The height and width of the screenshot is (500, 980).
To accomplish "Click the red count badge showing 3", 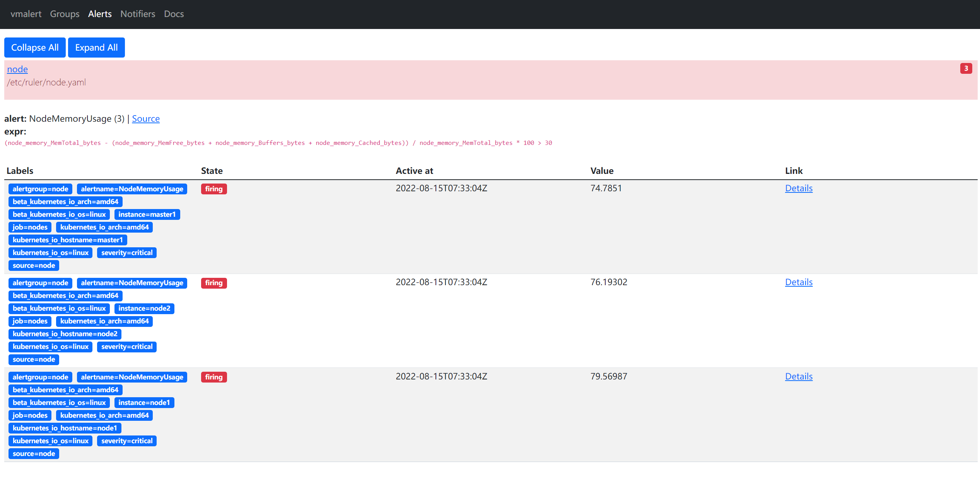I will coord(966,68).
